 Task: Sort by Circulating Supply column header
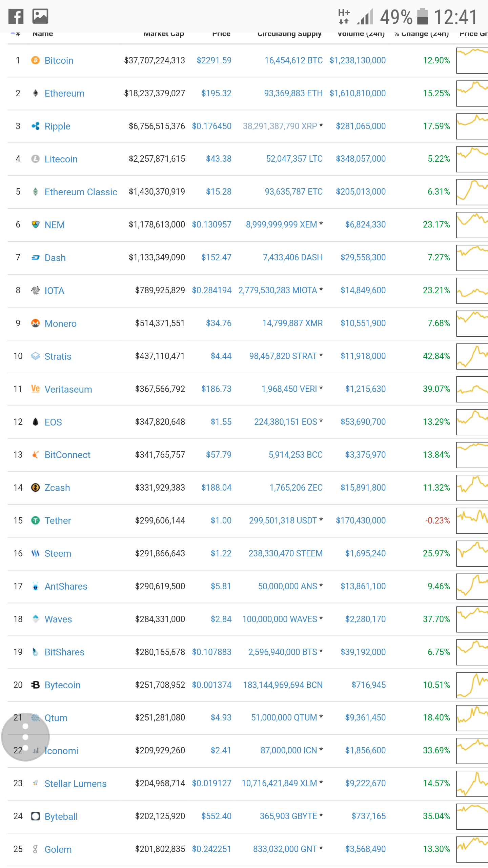click(289, 34)
